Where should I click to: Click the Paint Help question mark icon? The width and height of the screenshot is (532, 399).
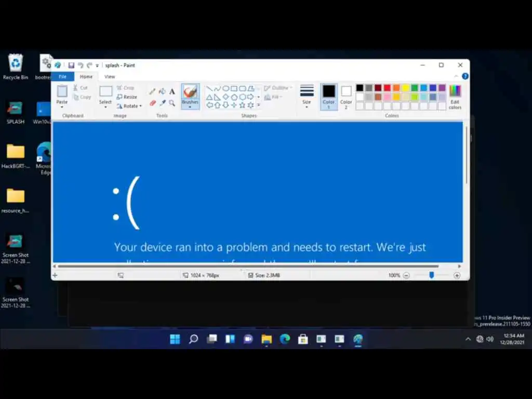465,76
